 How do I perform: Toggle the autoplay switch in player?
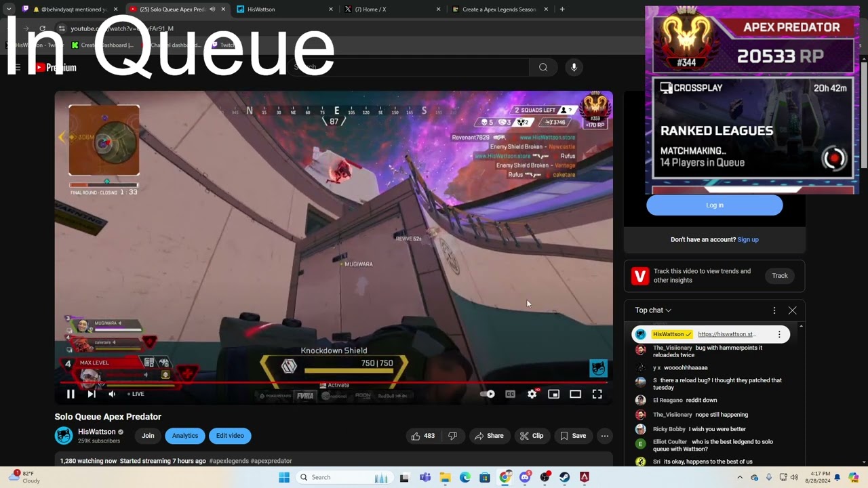(488, 394)
